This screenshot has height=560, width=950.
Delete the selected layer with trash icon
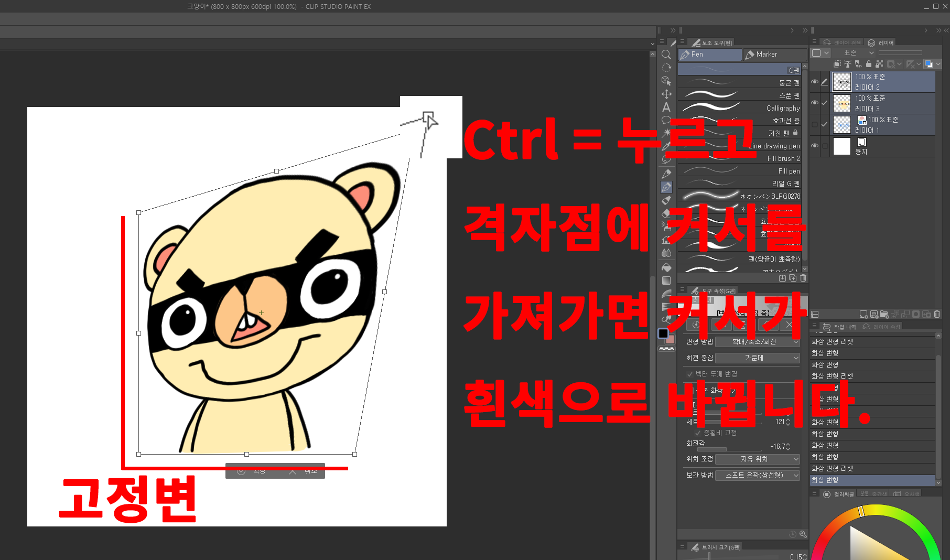(937, 314)
